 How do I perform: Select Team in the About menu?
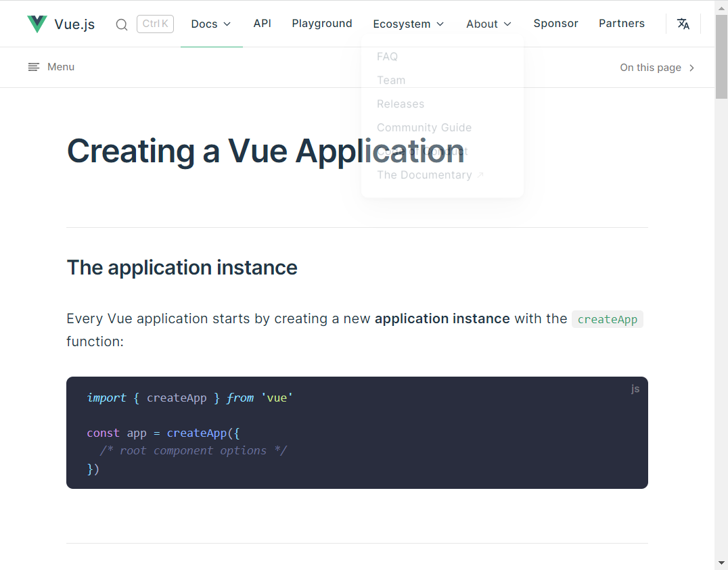(x=391, y=80)
